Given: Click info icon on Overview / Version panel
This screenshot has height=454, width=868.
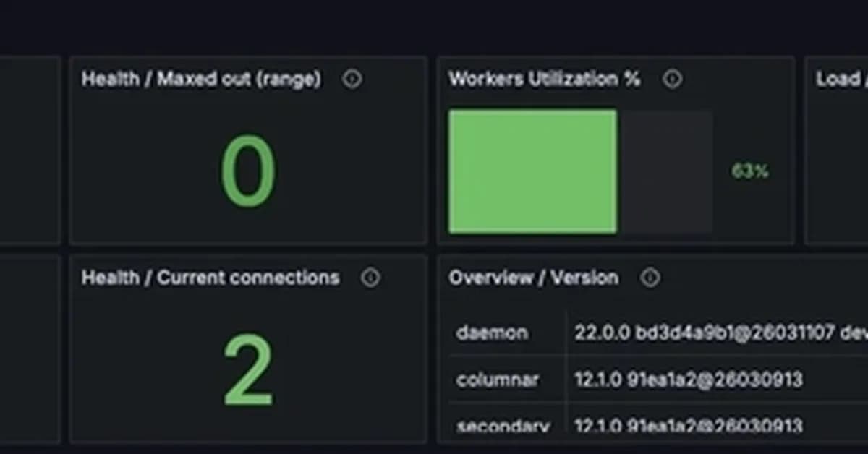Looking at the screenshot, I should click(651, 278).
